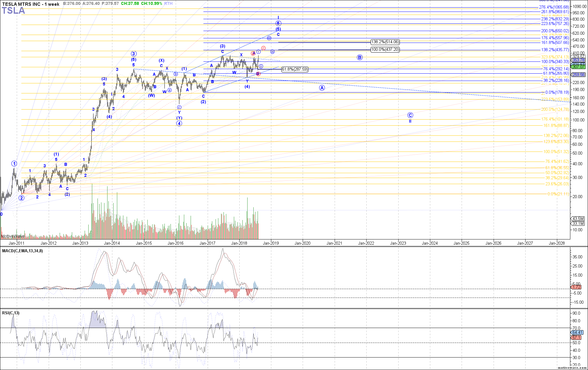Select the RSI(C,13) study label
Viewport: 588px width, 370px height.
click(x=11, y=313)
